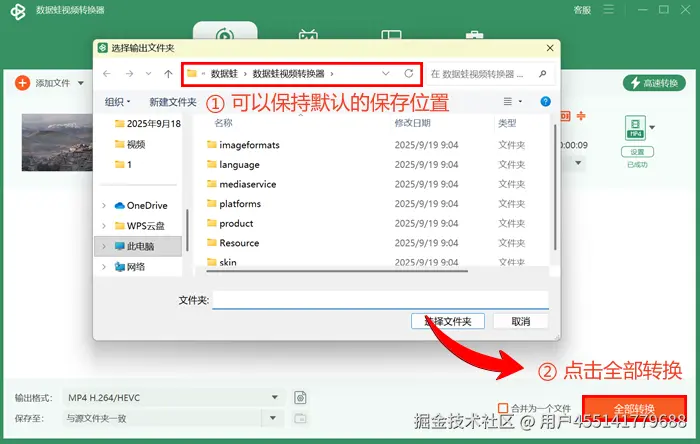700x444 pixels.
Task: Click 新建文件夹 button
Action: [x=173, y=102]
